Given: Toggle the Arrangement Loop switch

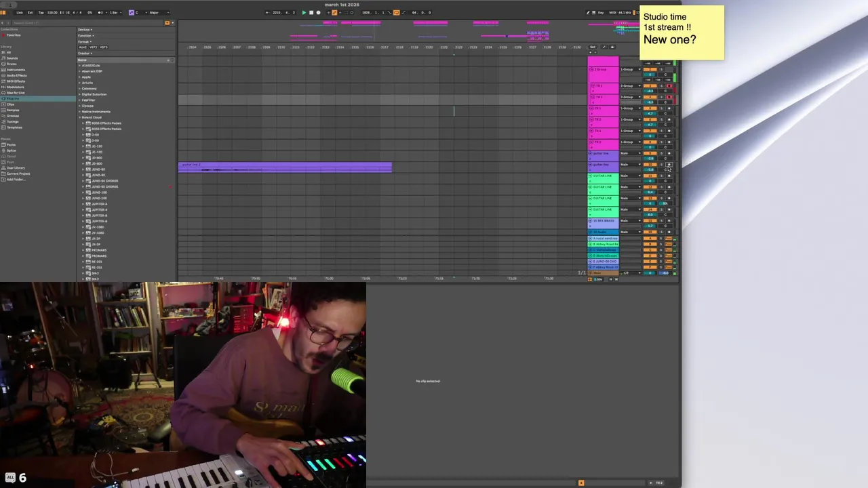Looking at the screenshot, I should 396,12.
